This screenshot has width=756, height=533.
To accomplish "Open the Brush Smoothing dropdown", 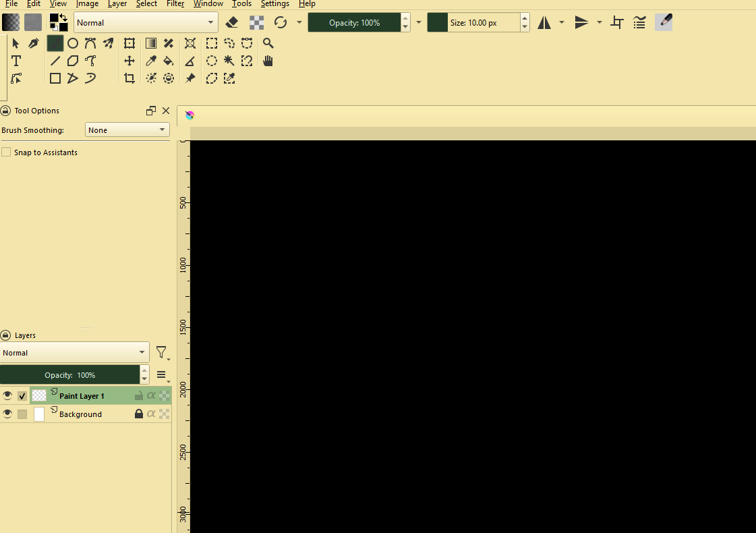I will click(127, 130).
